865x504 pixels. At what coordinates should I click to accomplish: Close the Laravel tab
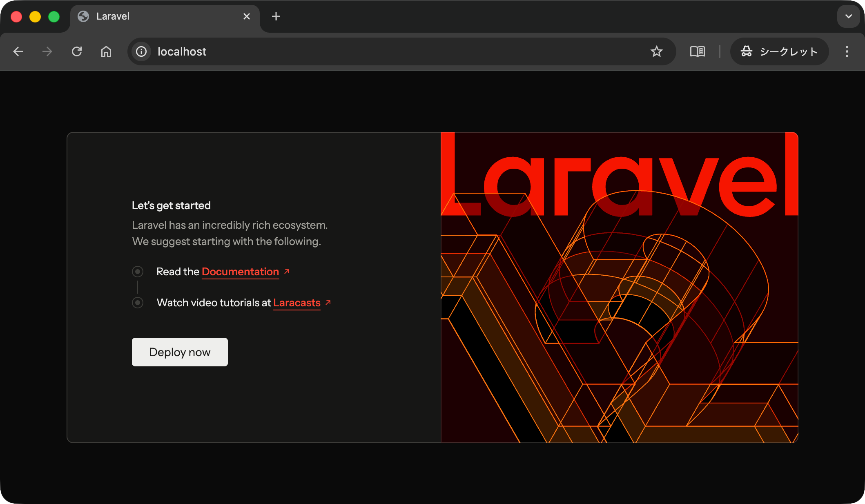[x=246, y=16]
